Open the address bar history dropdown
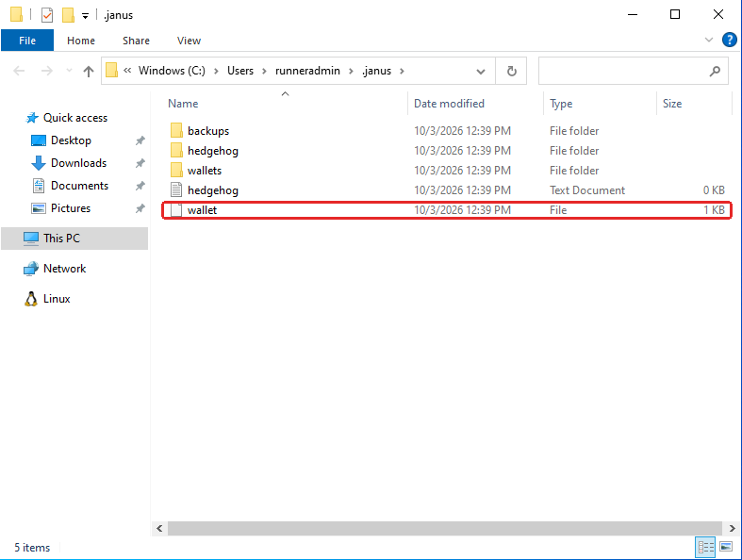 [x=480, y=72]
